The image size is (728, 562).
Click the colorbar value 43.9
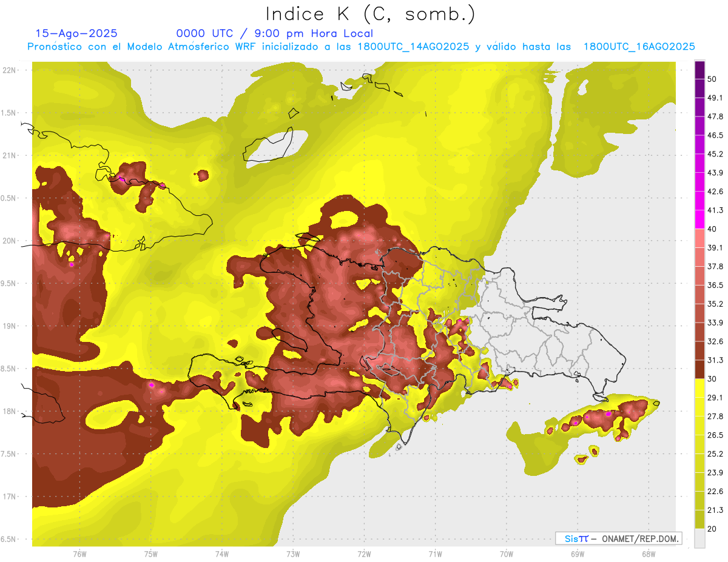(715, 173)
